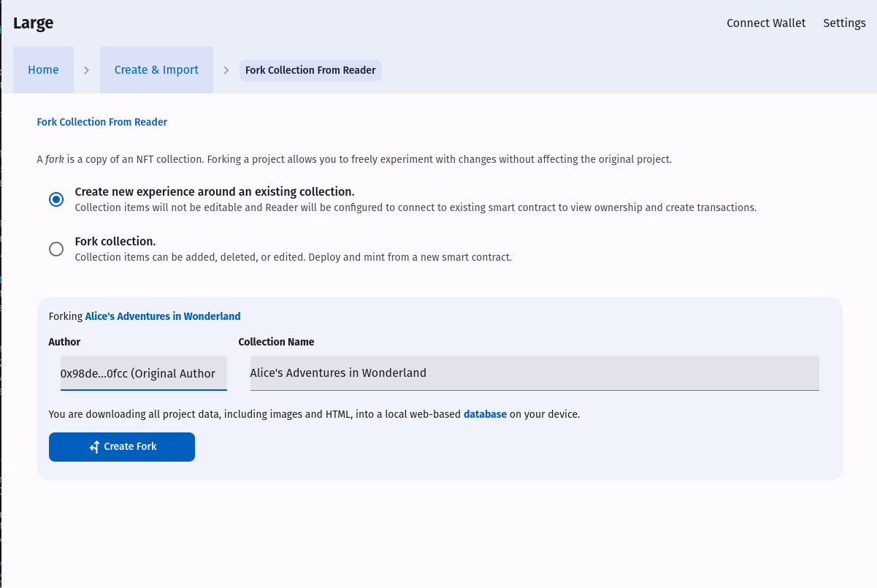Open Alice's Adventures in Wonderland link
This screenshot has width=877, height=588.
pos(163,316)
